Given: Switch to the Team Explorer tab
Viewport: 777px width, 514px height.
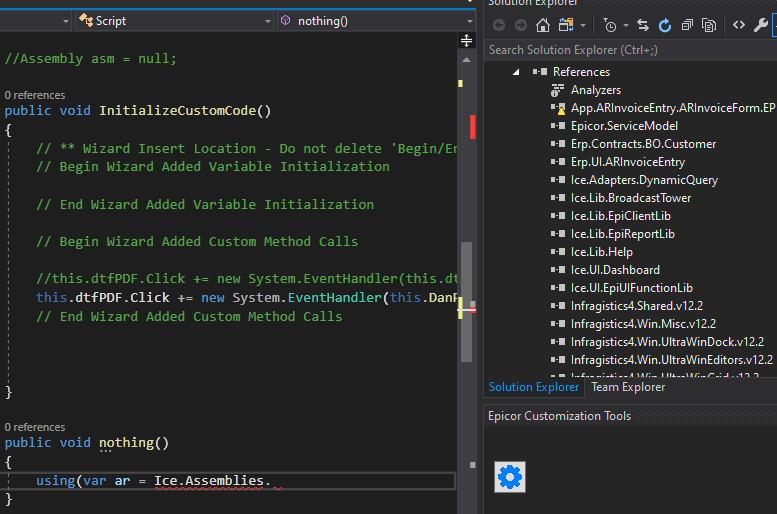Looking at the screenshot, I should [628, 387].
